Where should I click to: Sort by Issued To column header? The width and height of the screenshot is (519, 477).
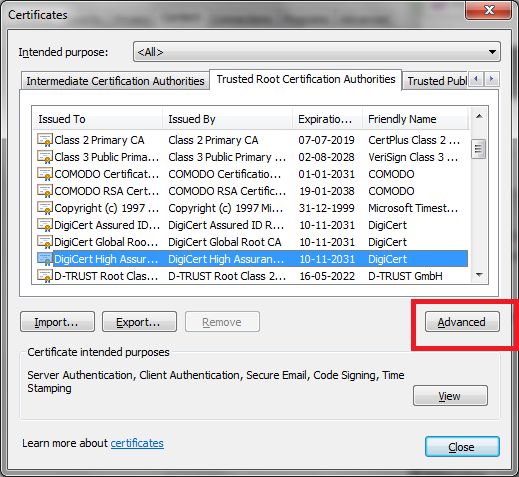tap(97, 119)
